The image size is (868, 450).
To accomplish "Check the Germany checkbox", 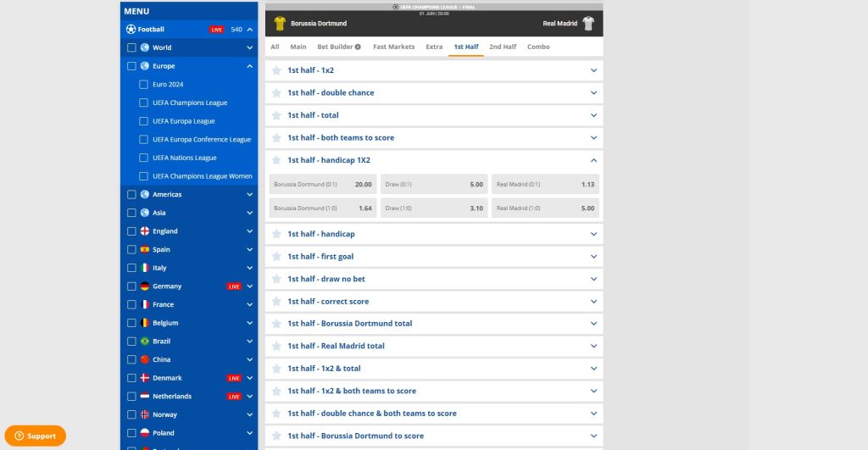I will click(131, 286).
